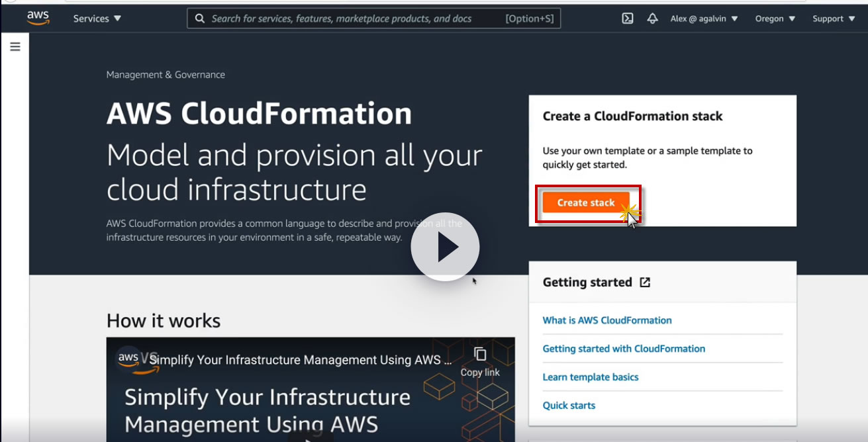
Task: Click the Create stack button
Action: (x=585, y=202)
